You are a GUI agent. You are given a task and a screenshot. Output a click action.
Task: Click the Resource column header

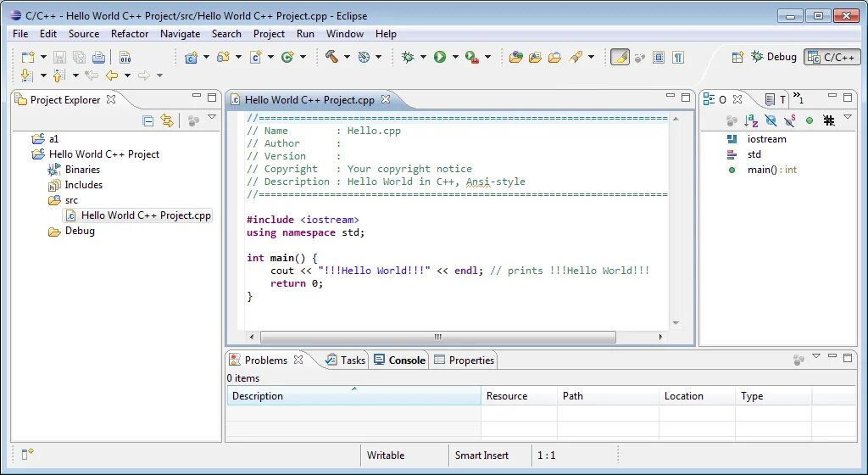tap(520, 396)
